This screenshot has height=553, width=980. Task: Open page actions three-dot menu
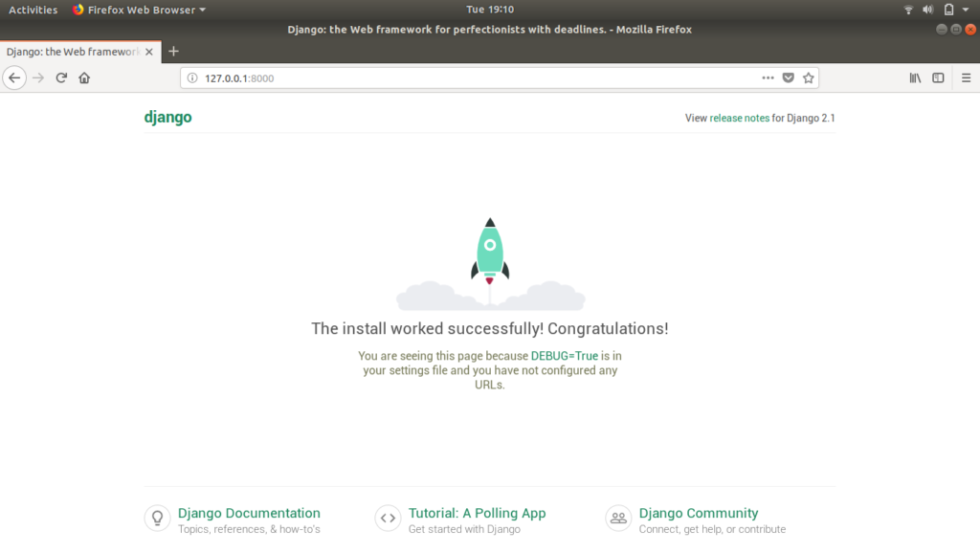tap(768, 78)
